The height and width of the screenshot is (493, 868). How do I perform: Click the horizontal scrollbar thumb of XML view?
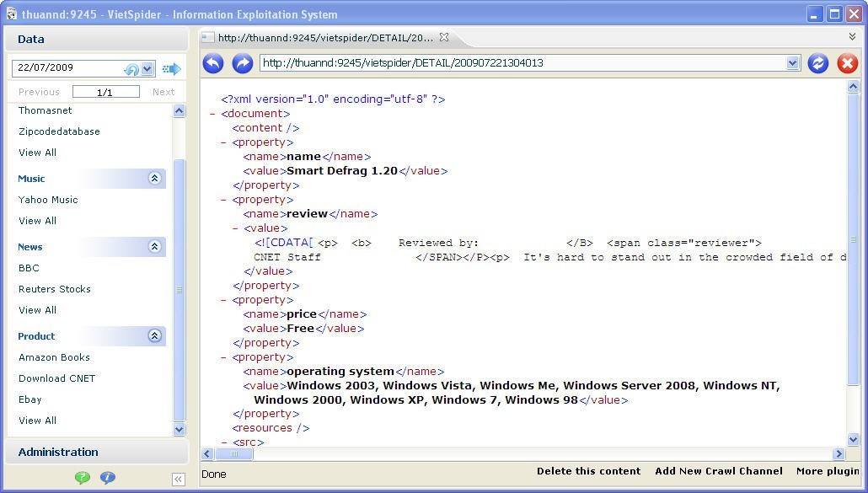tap(233, 454)
